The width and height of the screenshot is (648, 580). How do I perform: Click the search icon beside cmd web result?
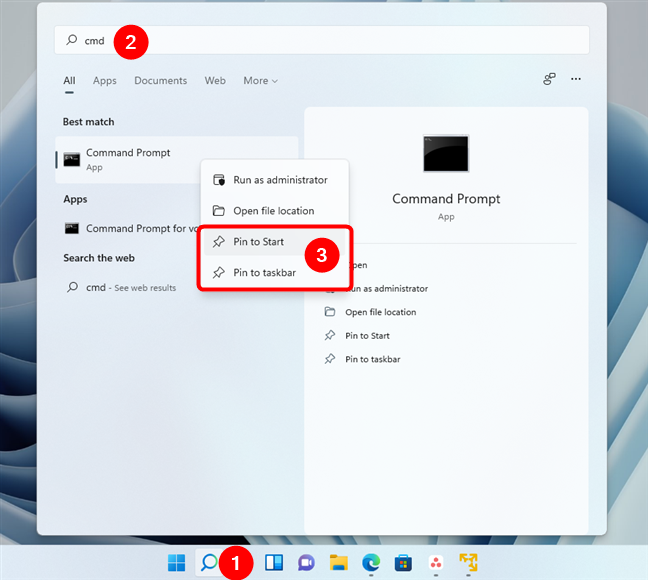click(x=72, y=287)
